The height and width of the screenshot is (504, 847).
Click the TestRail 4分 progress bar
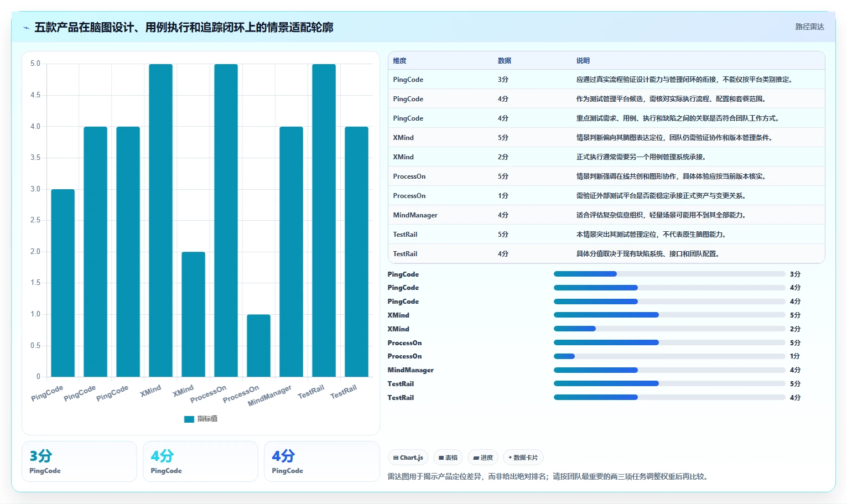click(669, 397)
